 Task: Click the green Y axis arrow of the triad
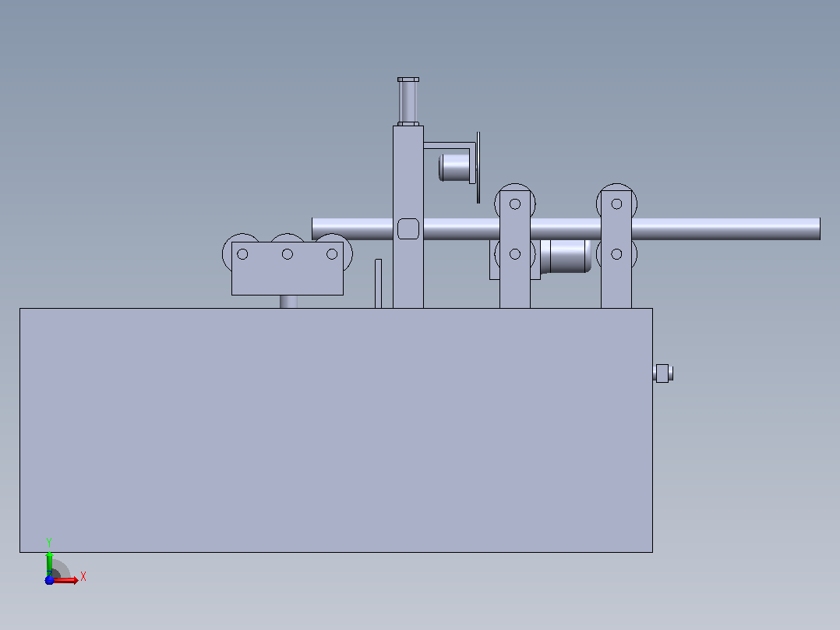[x=49, y=563]
